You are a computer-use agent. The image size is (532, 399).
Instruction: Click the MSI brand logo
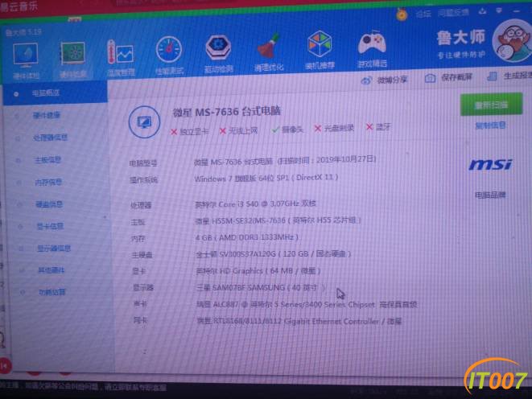click(490, 165)
